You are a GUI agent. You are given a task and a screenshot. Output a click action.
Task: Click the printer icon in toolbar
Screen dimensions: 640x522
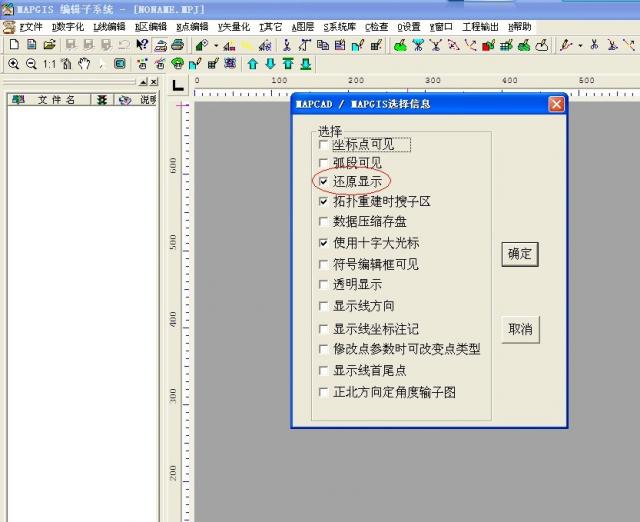point(177,45)
